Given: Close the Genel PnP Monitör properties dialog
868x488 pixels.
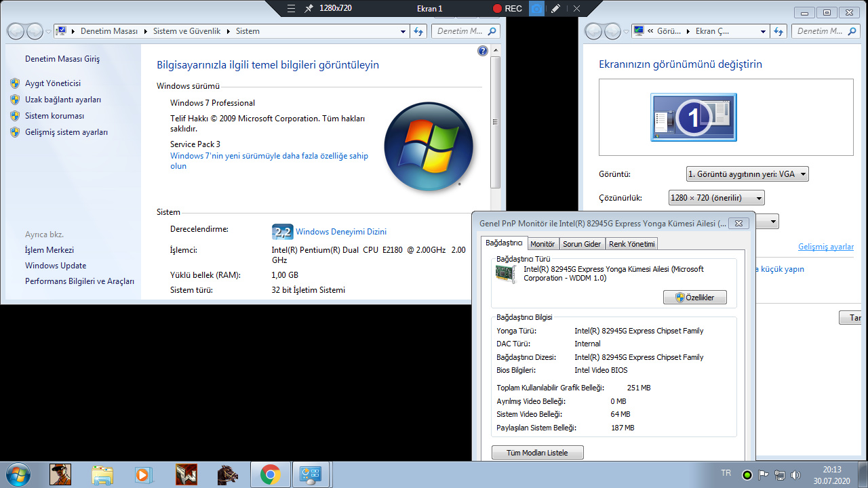Looking at the screenshot, I should tap(739, 223).
